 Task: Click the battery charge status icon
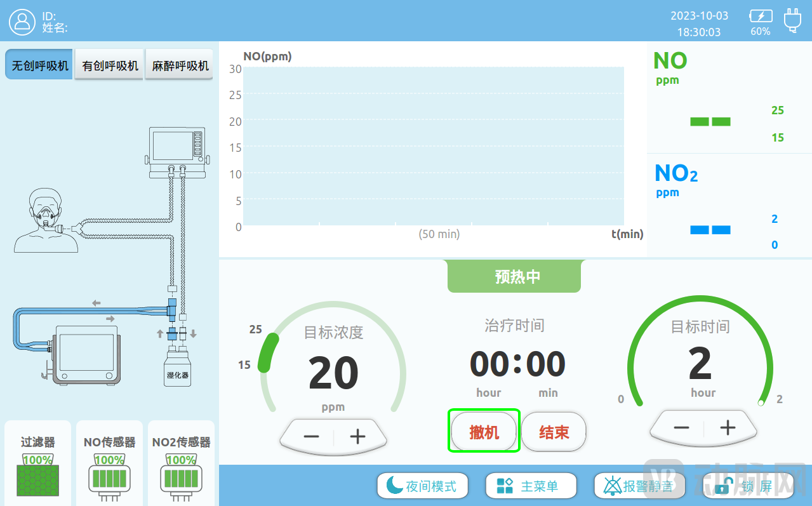tap(761, 16)
